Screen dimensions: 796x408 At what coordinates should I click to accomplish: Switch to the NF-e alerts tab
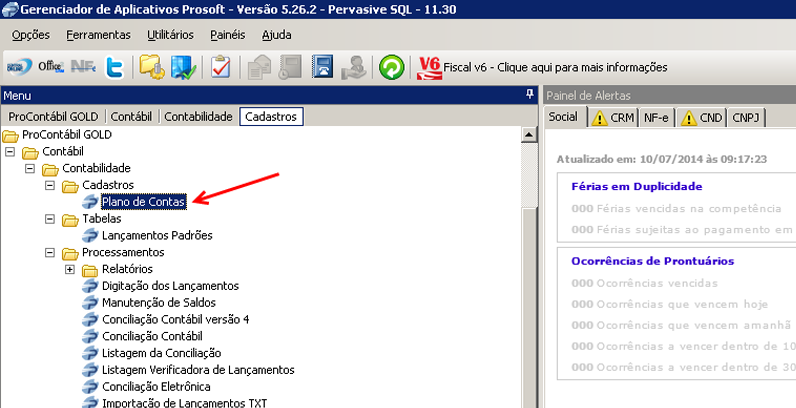657,118
